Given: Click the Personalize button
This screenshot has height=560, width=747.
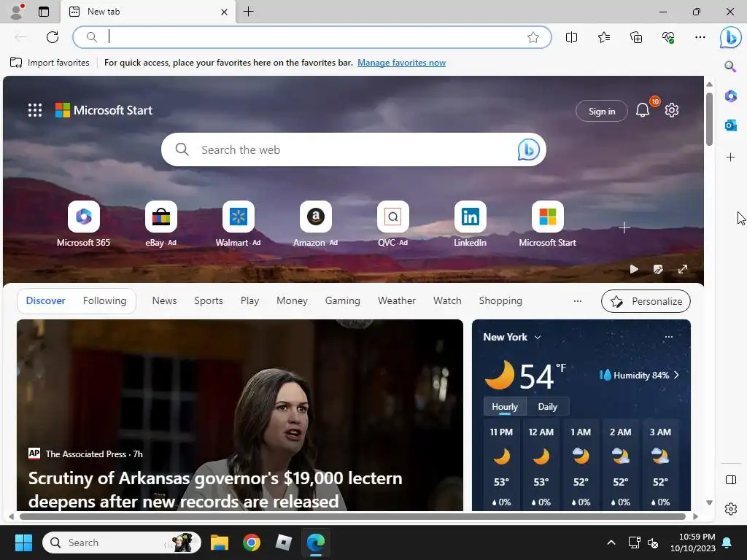Looking at the screenshot, I should pos(646,301).
